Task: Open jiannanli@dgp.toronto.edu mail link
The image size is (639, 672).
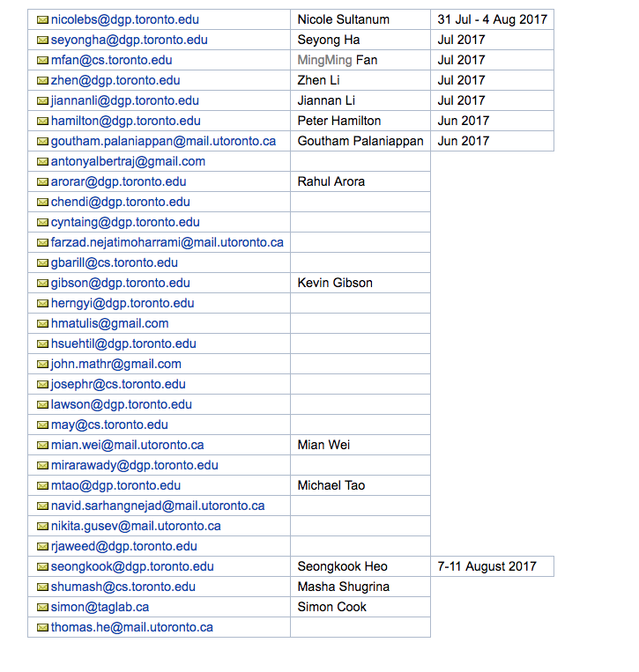Action: tap(125, 100)
